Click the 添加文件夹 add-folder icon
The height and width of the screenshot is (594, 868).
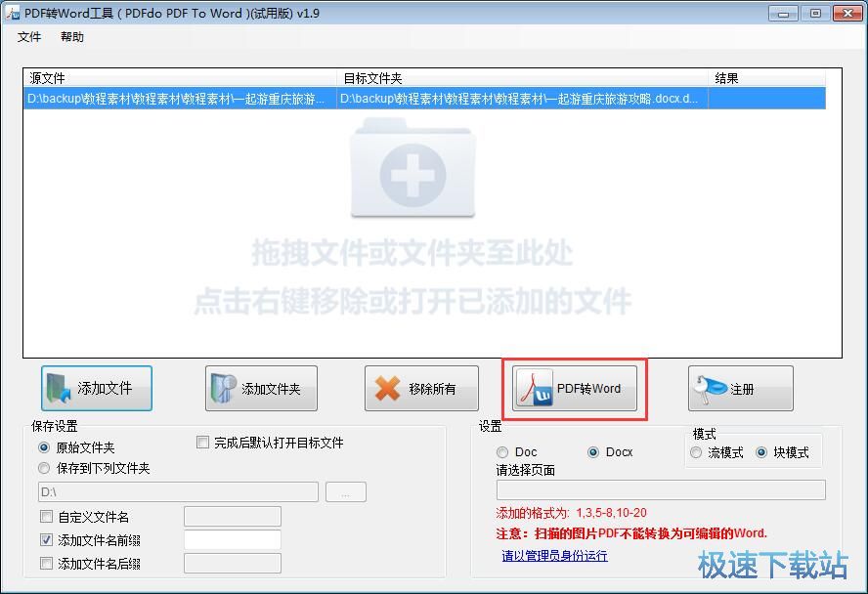(223, 388)
